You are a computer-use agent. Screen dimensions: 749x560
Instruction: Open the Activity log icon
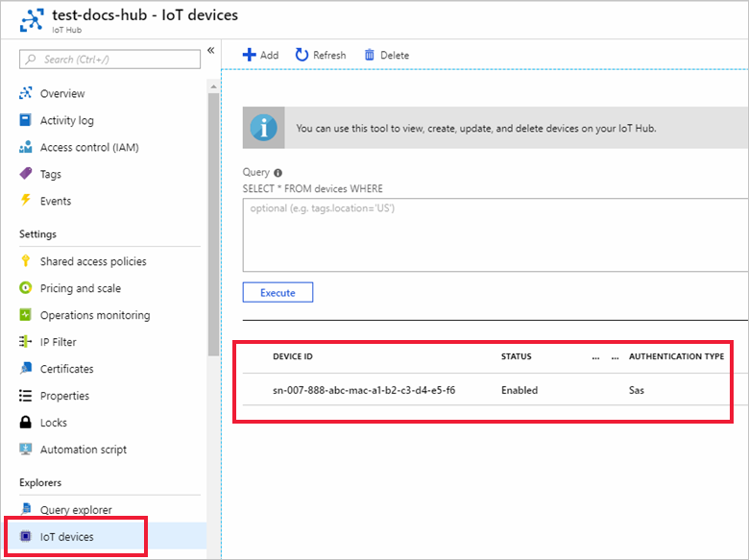(26, 120)
